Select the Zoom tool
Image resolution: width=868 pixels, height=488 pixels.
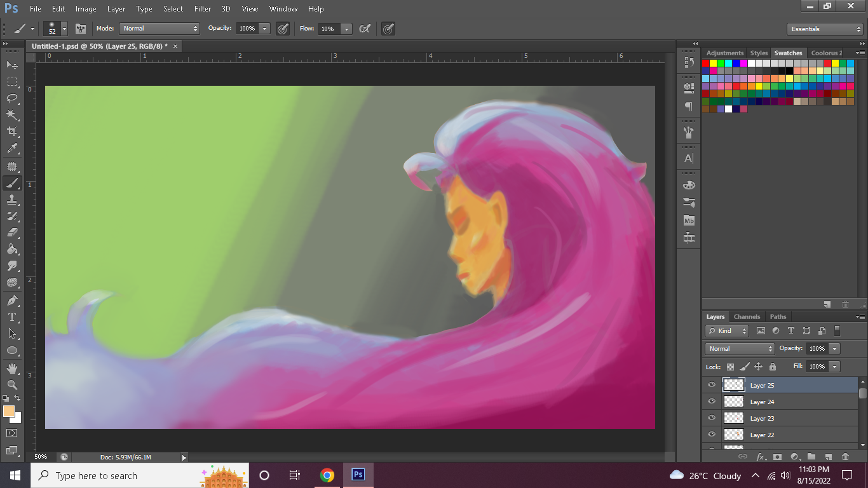(12, 385)
